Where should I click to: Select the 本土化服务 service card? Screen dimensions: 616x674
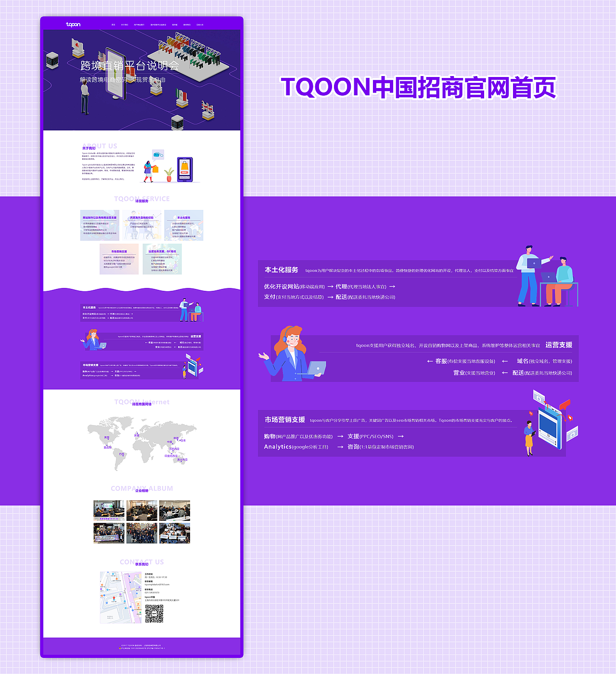point(184,225)
